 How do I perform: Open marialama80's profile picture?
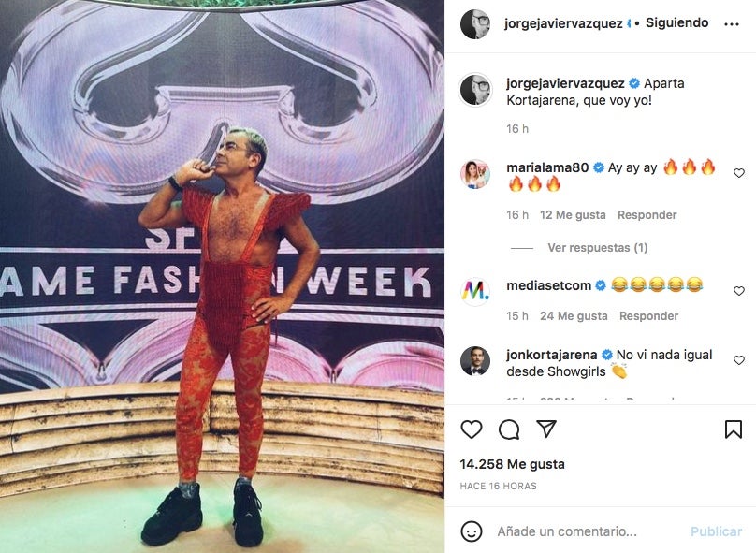coord(475,173)
